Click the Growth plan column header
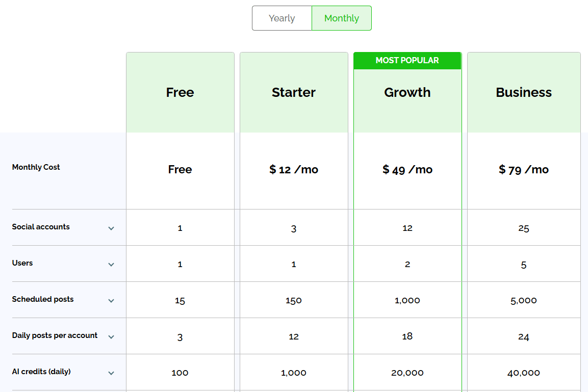Image resolution: width=588 pixels, height=392 pixels. tap(407, 92)
